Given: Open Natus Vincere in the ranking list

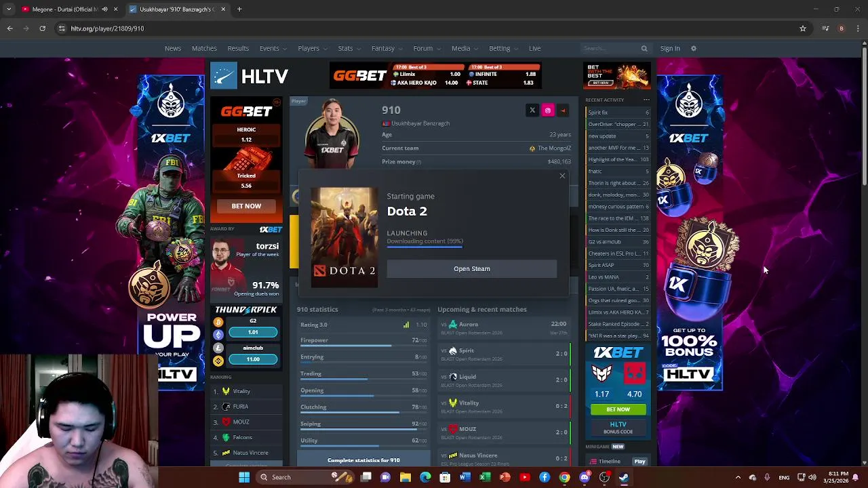Looking at the screenshot, I should coord(250,453).
